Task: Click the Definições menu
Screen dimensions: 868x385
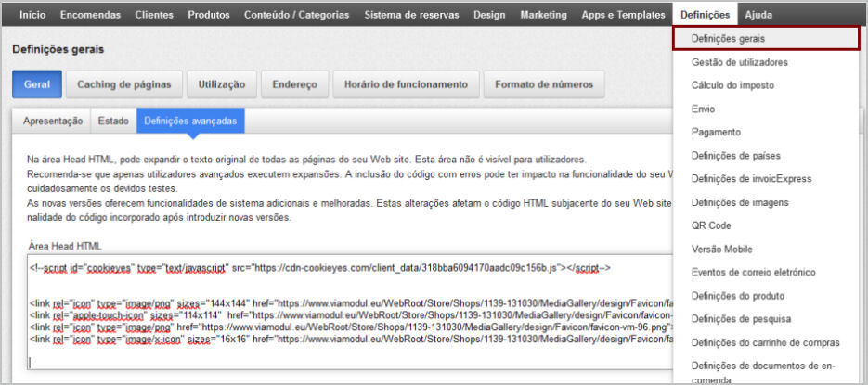Action: pyautogui.click(x=706, y=16)
